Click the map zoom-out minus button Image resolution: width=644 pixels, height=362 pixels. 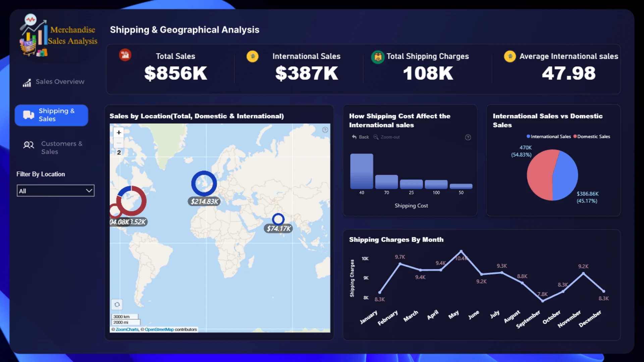click(119, 143)
